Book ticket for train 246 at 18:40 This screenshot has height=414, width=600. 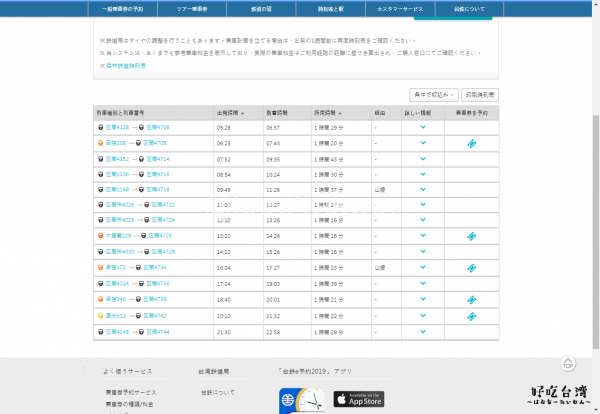click(x=471, y=299)
